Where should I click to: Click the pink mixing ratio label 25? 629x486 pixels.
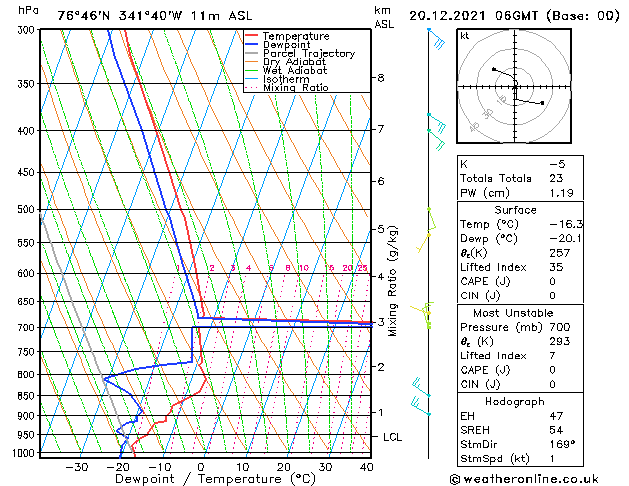pos(363,268)
